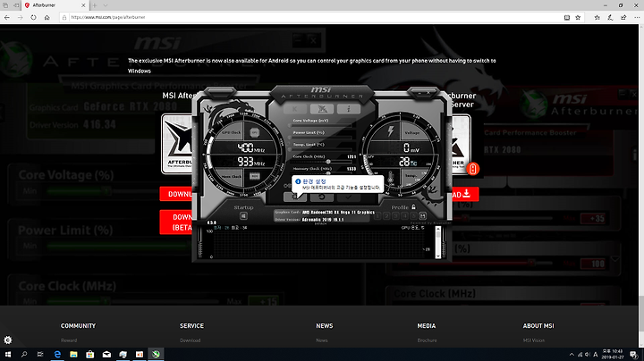Screen dimensions: 644x361
Task: Click the Profile lock icon
Action: [x=413, y=207]
